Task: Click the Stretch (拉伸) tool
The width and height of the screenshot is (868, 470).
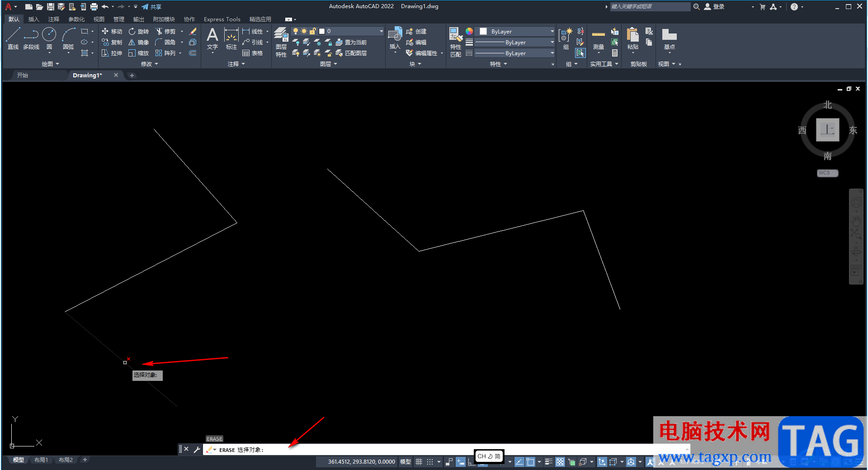Action: click(112, 53)
